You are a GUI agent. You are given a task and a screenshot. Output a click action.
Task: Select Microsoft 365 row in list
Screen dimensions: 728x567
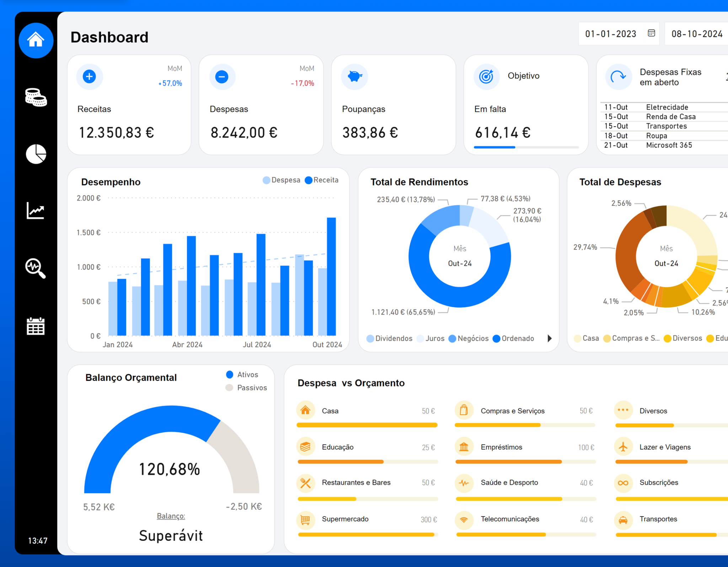[669, 145]
